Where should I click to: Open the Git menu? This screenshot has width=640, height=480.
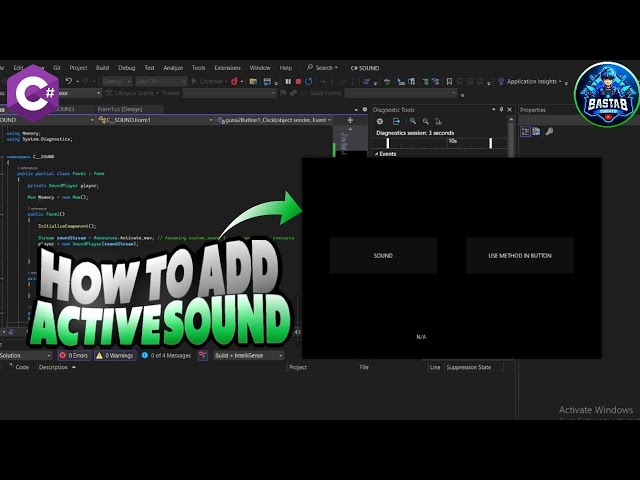click(57, 68)
